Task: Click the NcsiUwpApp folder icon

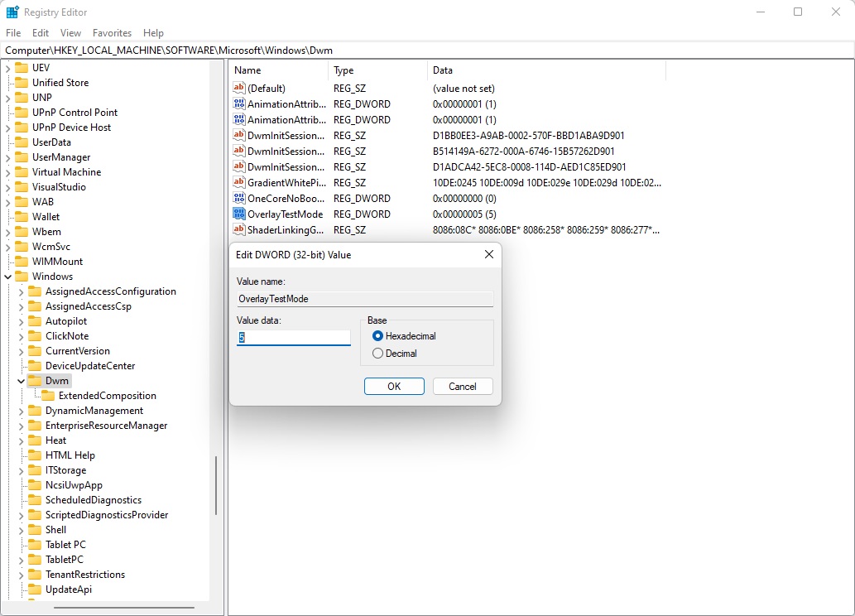Action: (x=35, y=485)
